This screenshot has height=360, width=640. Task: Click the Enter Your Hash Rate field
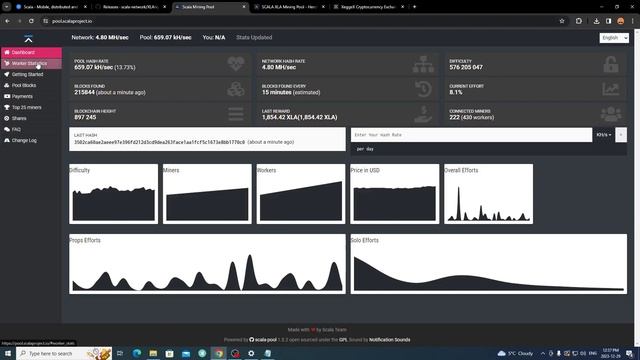tap(471, 135)
